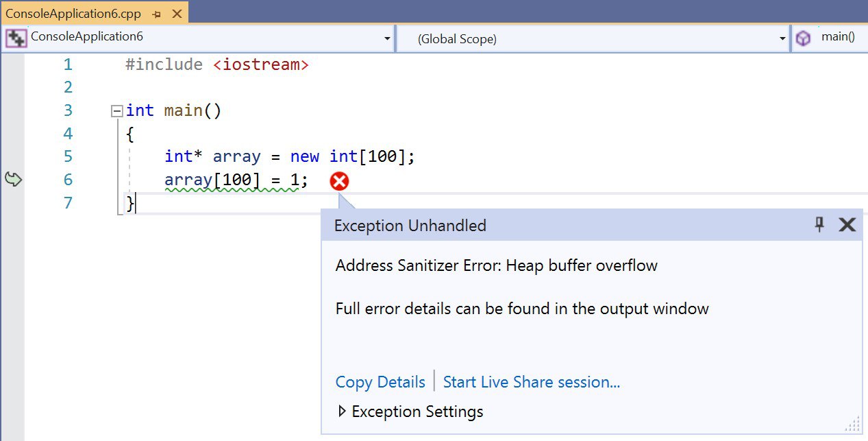This screenshot has width=868, height=441.
Task: Click line number 7 in the gutter
Action: (x=67, y=203)
